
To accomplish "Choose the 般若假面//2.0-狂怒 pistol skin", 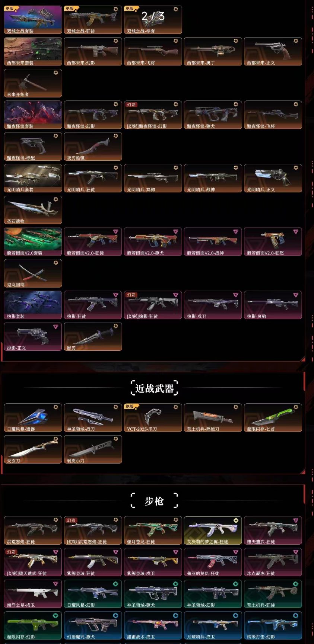I will [x=273, y=241].
